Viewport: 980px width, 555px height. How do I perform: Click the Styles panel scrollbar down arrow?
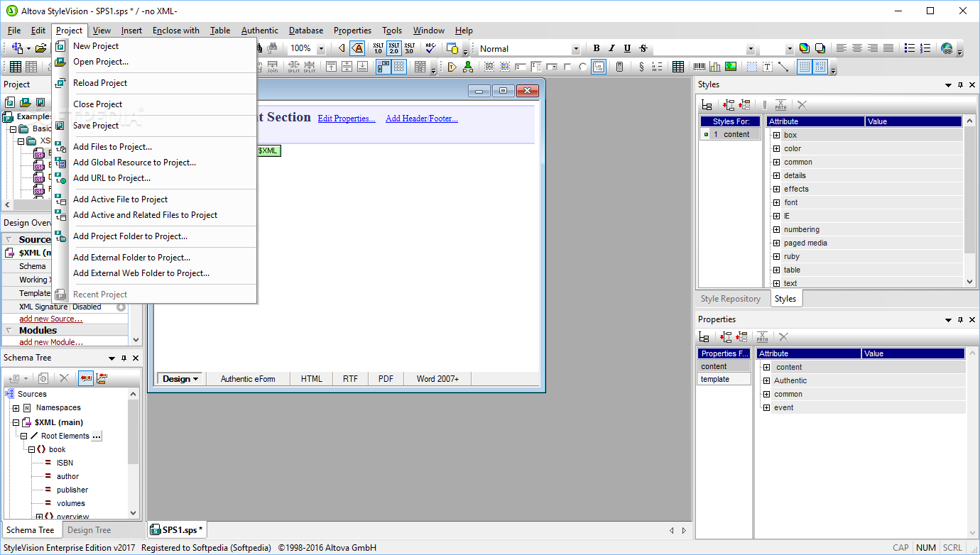pos(970,282)
